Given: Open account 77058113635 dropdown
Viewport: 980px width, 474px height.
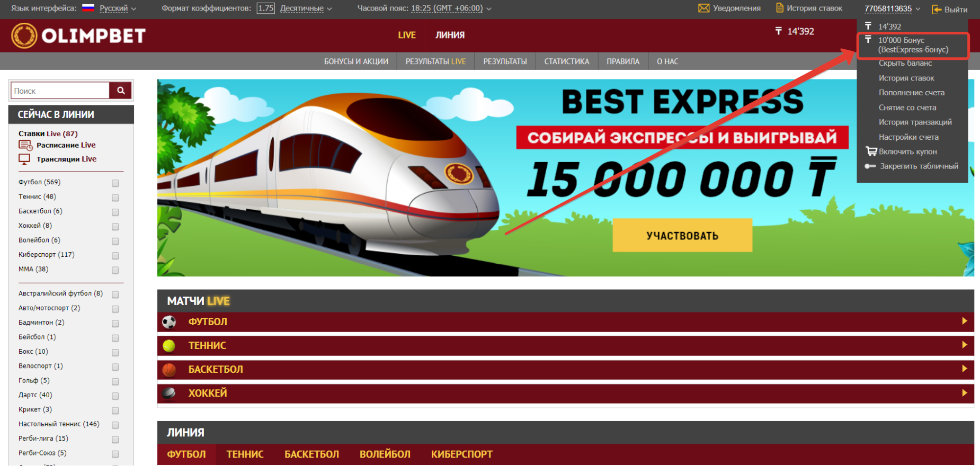Looking at the screenshot, I should tap(892, 8).
